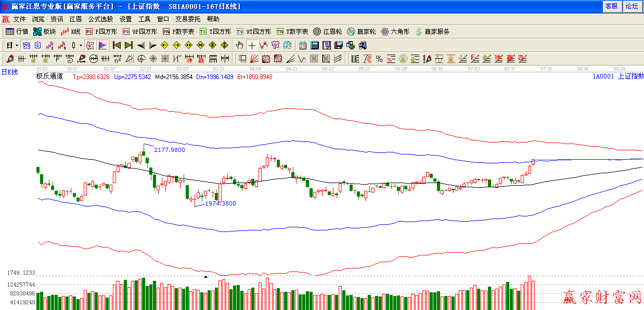644x310 pixels.
Task: Toggle the 权 adjustment button
Action: pyautogui.click(x=89, y=45)
